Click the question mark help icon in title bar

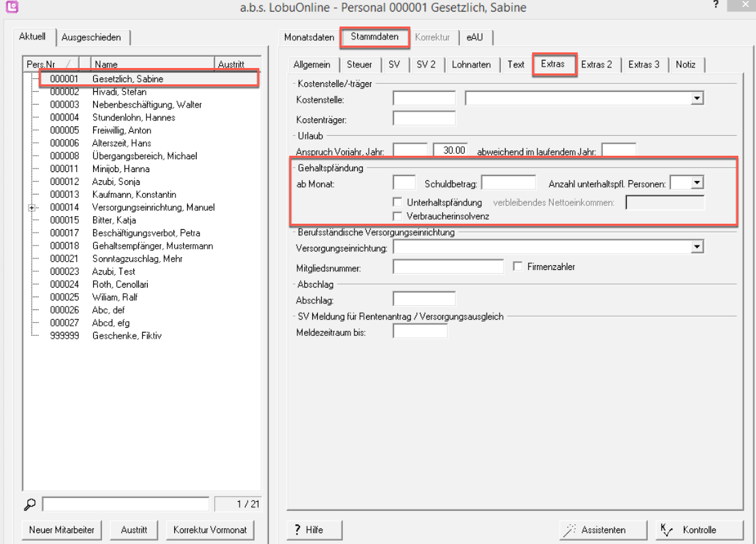(x=715, y=5)
